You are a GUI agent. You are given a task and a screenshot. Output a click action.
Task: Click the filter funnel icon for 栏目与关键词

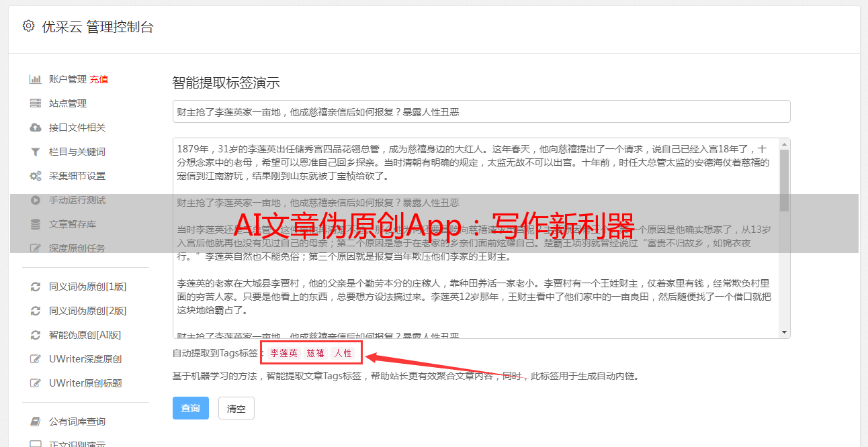click(x=36, y=152)
